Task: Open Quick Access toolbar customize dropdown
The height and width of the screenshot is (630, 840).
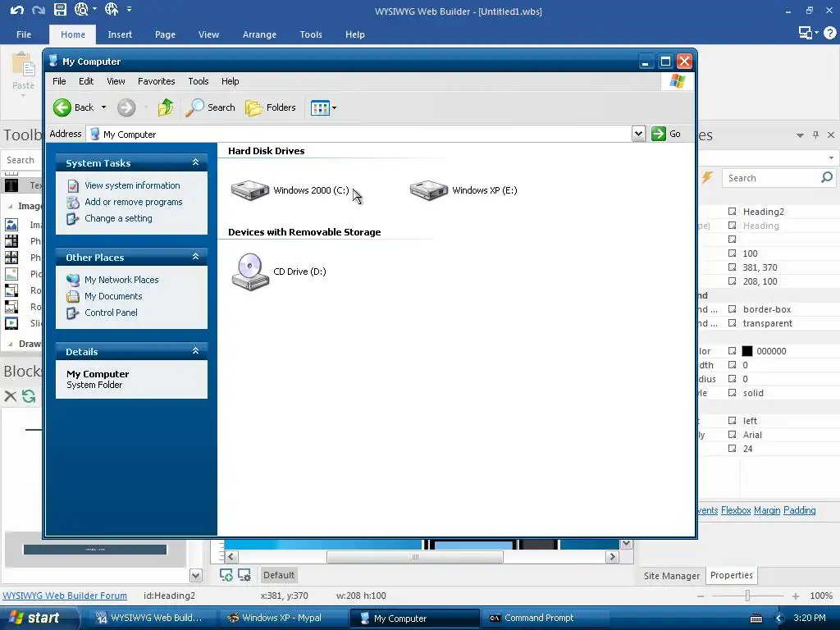Action: click(129, 9)
